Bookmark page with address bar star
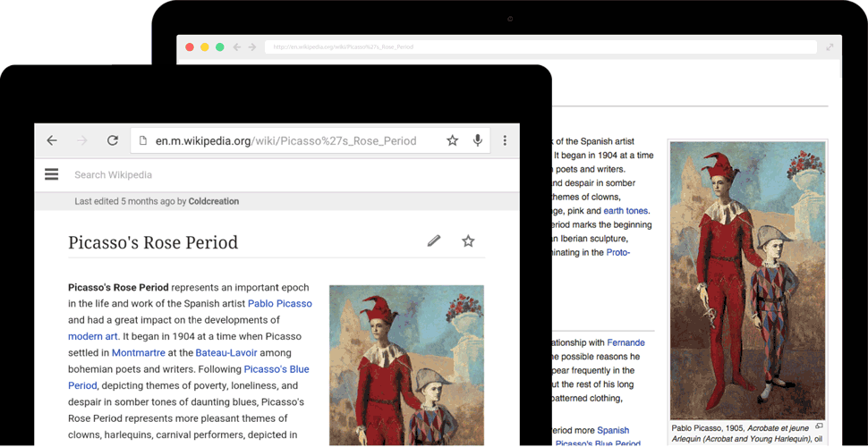 coord(452,140)
